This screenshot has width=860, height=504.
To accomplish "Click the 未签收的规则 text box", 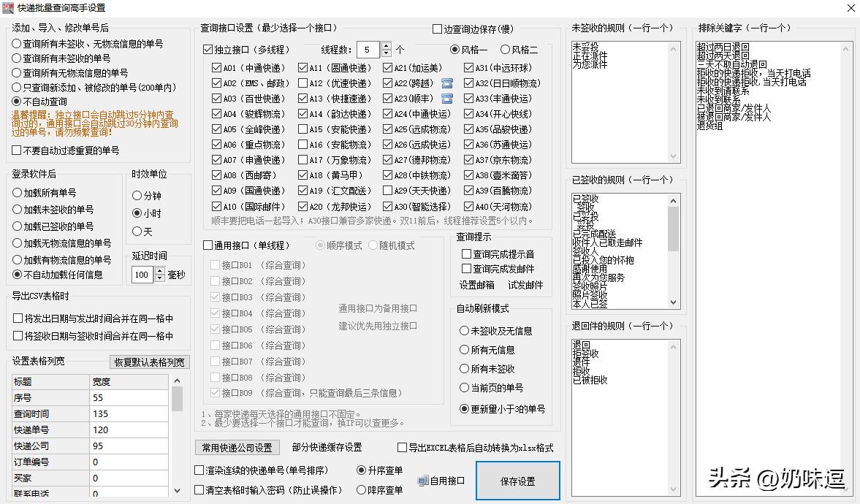I will coord(625,102).
